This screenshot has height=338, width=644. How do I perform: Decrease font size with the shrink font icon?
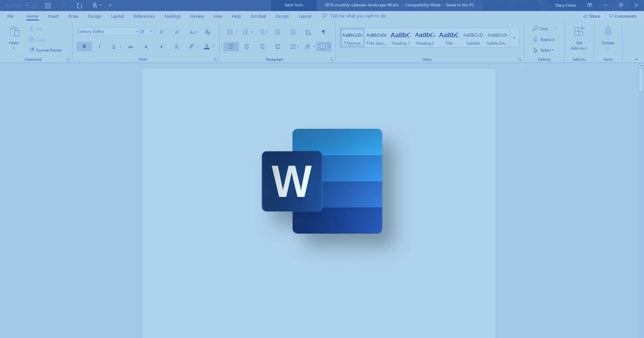(x=177, y=32)
